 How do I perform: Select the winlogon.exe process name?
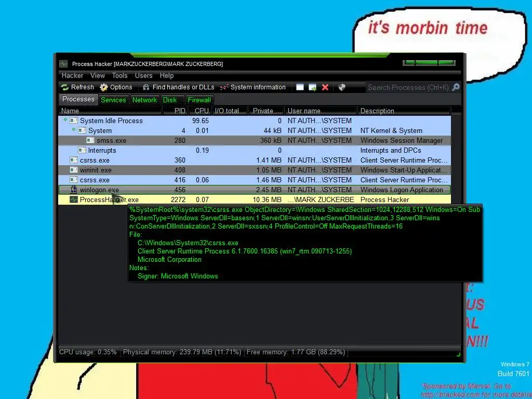click(x=99, y=190)
